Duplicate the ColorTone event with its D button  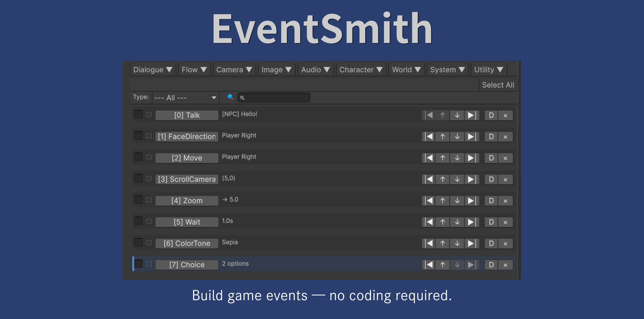[x=491, y=243]
